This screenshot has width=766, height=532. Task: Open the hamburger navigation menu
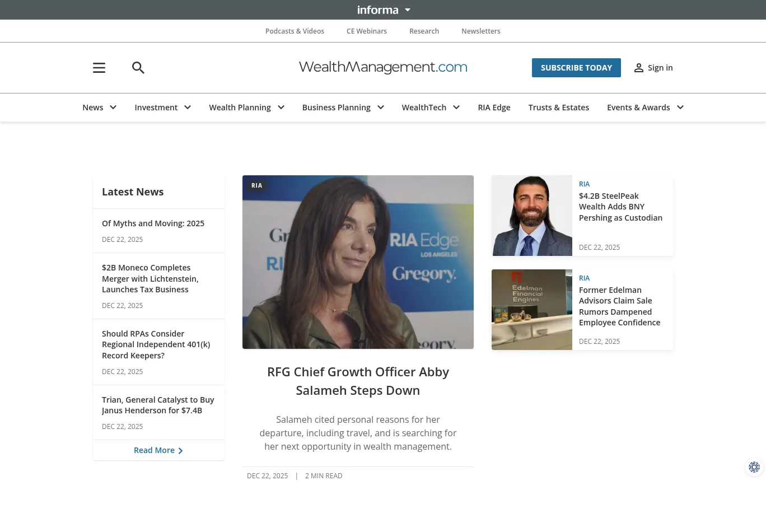[99, 68]
